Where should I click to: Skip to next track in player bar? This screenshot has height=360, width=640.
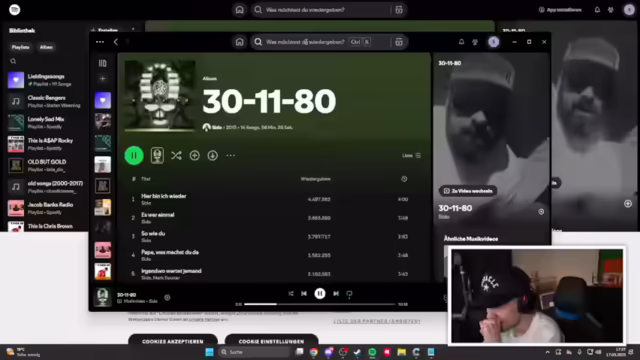tap(336, 293)
